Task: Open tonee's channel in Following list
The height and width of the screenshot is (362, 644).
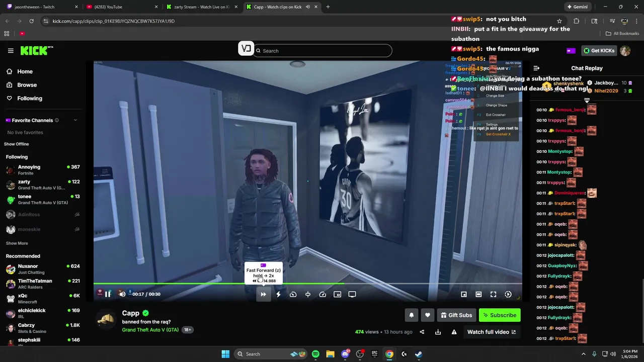Action: pos(43,199)
